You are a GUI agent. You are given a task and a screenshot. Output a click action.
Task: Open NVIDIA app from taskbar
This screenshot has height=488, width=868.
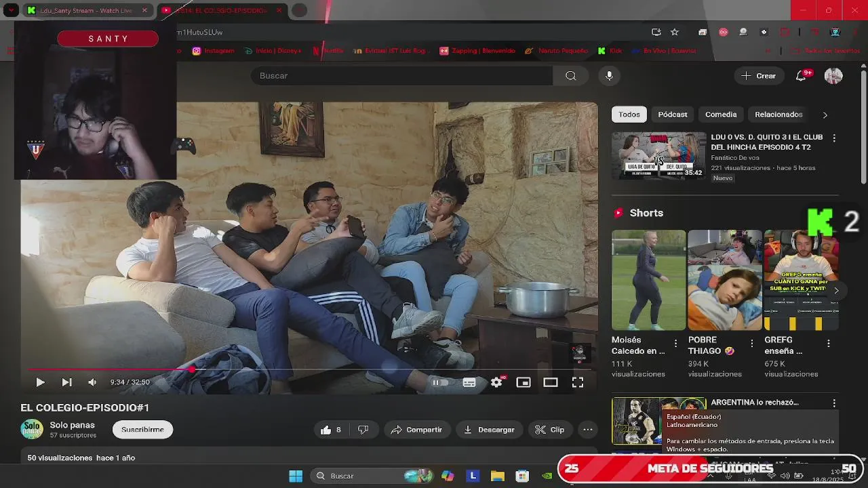coord(547,476)
